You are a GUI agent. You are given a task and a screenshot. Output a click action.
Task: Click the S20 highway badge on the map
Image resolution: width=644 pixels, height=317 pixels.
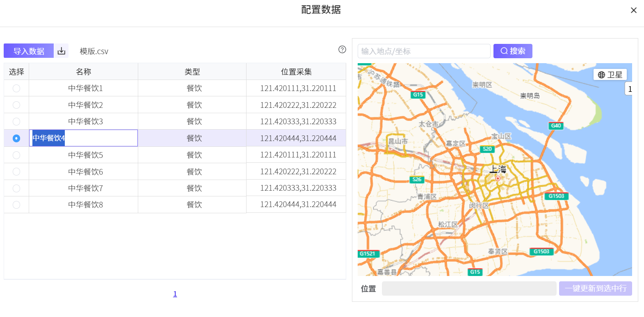[x=487, y=149]
